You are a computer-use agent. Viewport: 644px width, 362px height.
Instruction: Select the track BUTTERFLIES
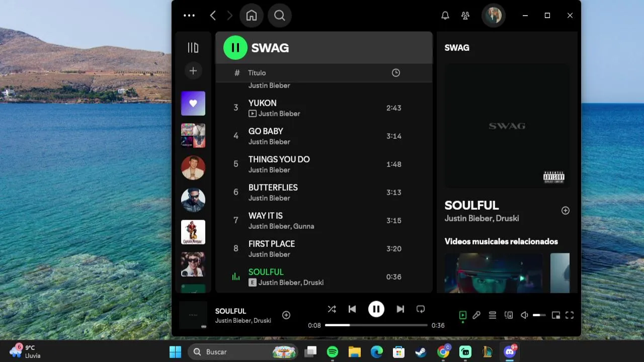pos(324,193)
